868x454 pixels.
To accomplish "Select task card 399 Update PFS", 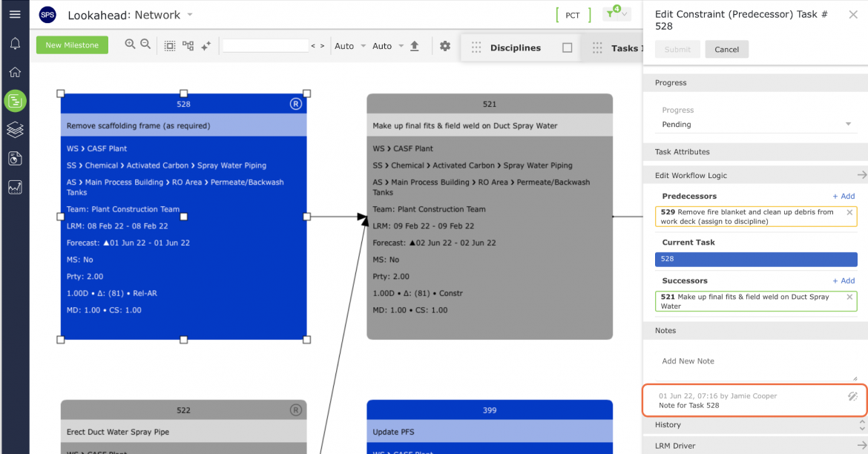I will [490, 427].
